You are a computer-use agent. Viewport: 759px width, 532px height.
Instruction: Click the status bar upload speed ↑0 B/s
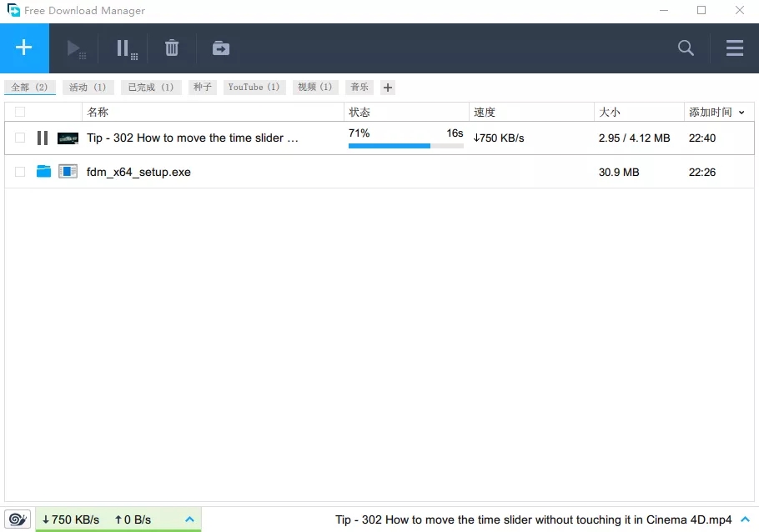tap(133, 519)
